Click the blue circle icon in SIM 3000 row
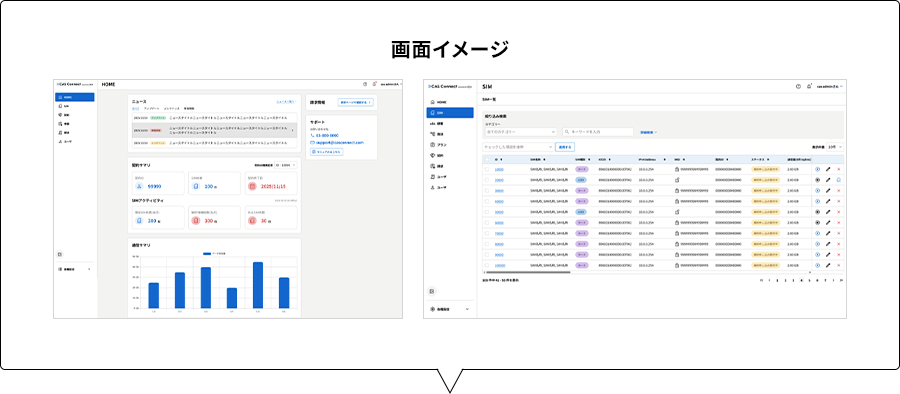The image size is (900, 394). (817, 190)
